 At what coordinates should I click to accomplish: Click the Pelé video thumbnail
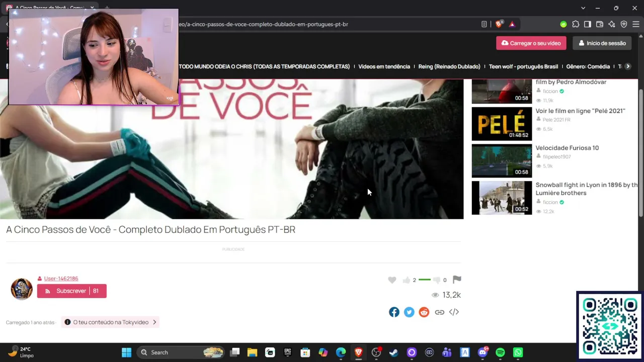point(502,124)
